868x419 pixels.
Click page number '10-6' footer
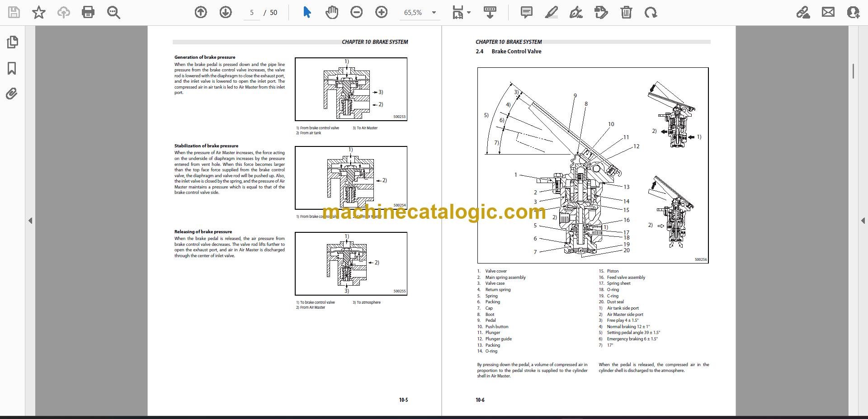(x=480, y=400)
